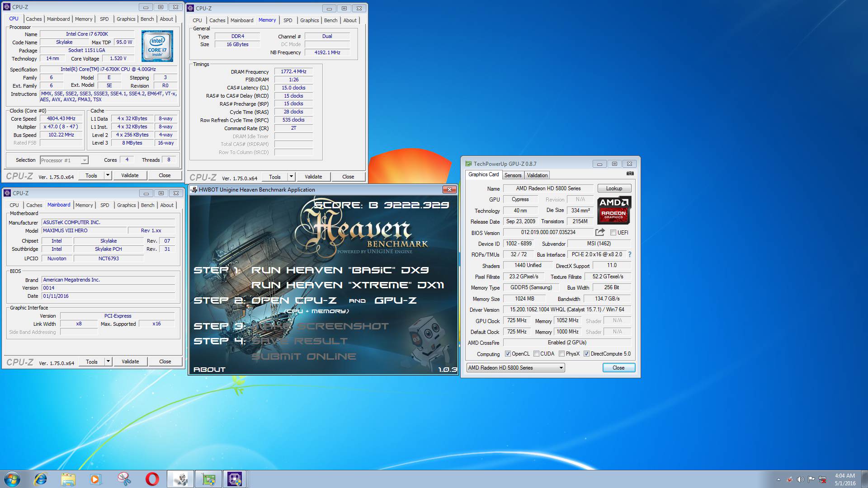This screenshot has height=488, width=868.
Task: Click the Show Desktop strip beside the clock
Action: 864,479
